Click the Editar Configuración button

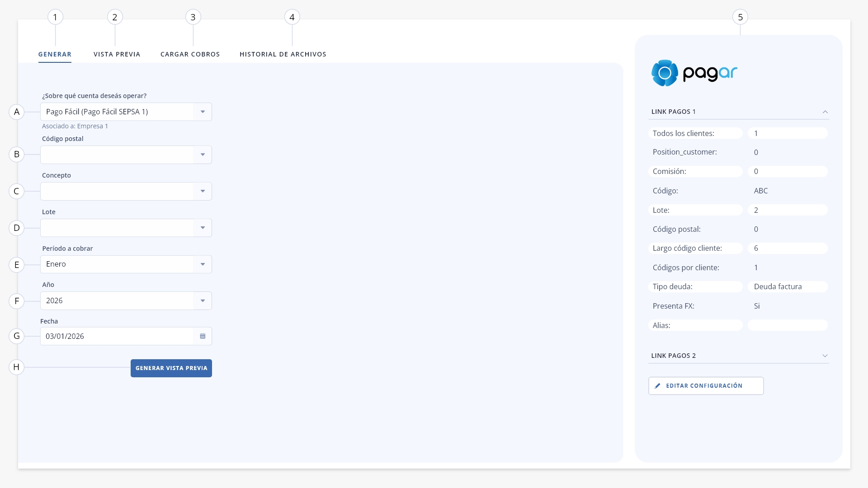point(706,386)
